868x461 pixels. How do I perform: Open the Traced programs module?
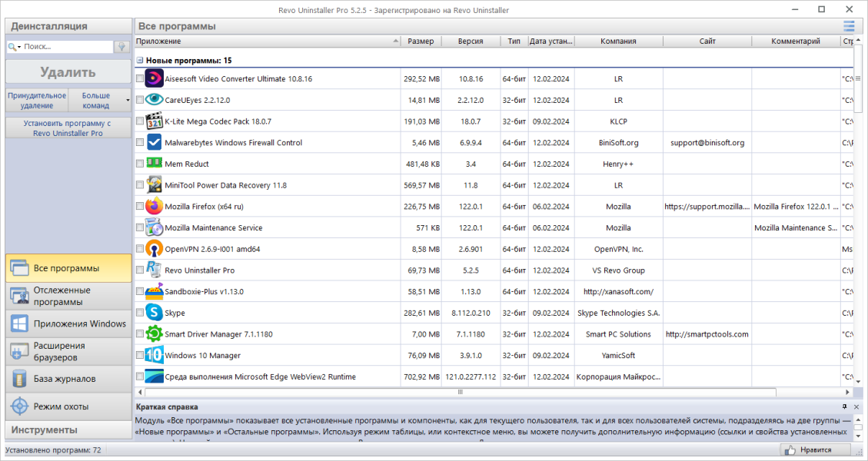tap(68, 296)
